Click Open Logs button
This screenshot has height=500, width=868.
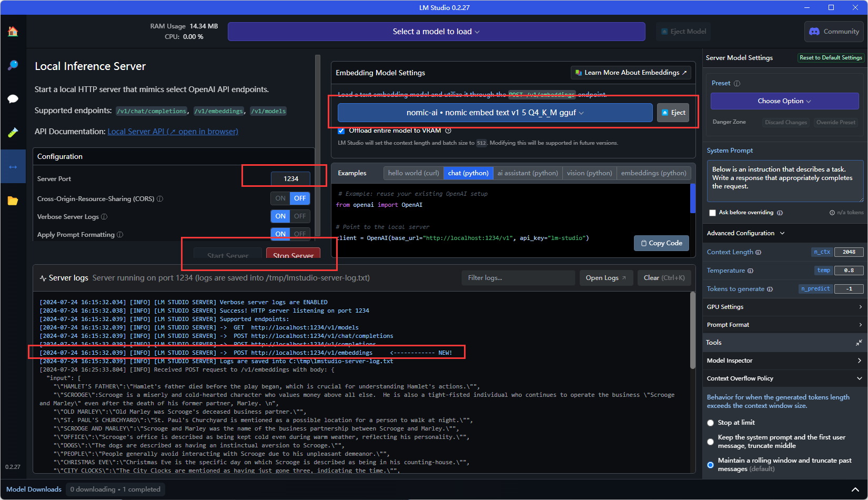coord(606,278)
